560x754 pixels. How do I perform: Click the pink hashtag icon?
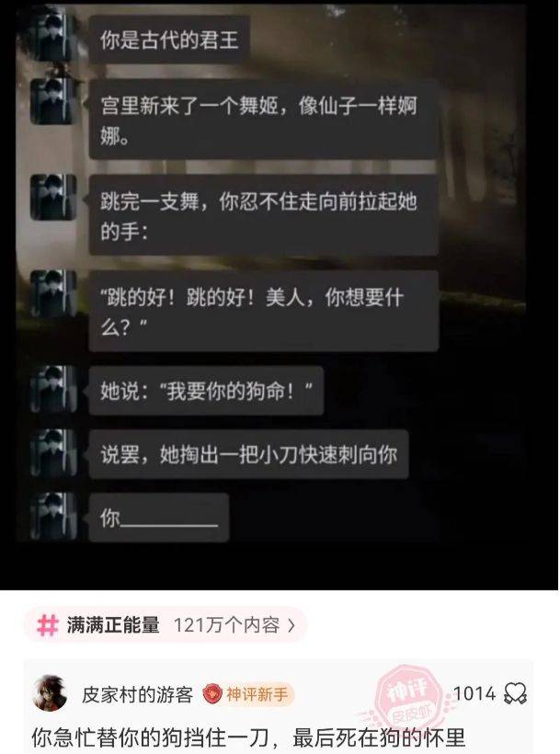tap(48, 625)
